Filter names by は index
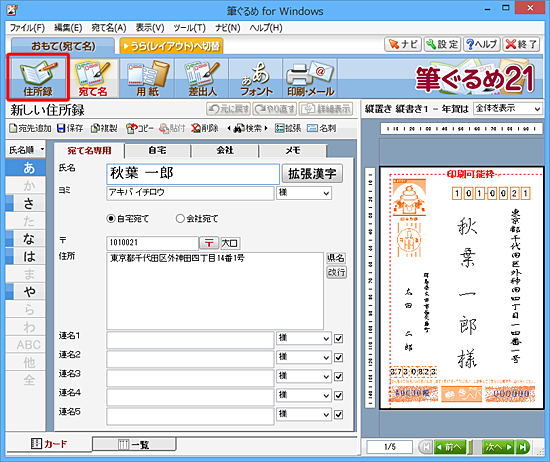 click(26, 256)
